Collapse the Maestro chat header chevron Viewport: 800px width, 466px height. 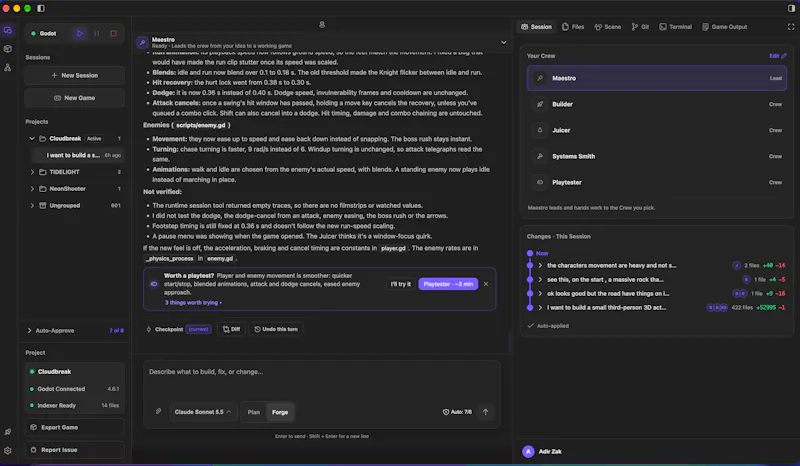point(504,42)
